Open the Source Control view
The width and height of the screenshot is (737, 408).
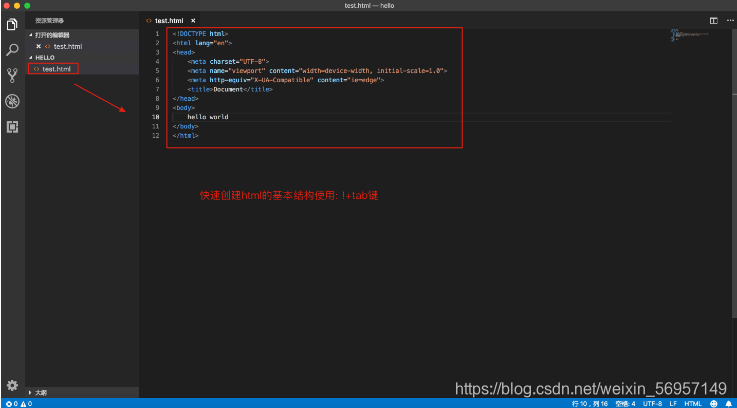coord(12,75)
